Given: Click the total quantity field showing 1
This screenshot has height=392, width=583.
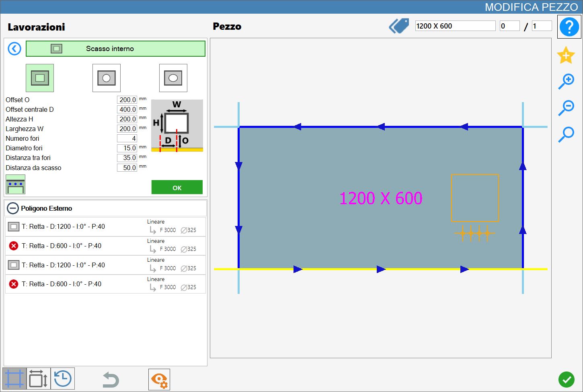Looking at the screenshot, I should pyautogui.click(x=542, y=26).
